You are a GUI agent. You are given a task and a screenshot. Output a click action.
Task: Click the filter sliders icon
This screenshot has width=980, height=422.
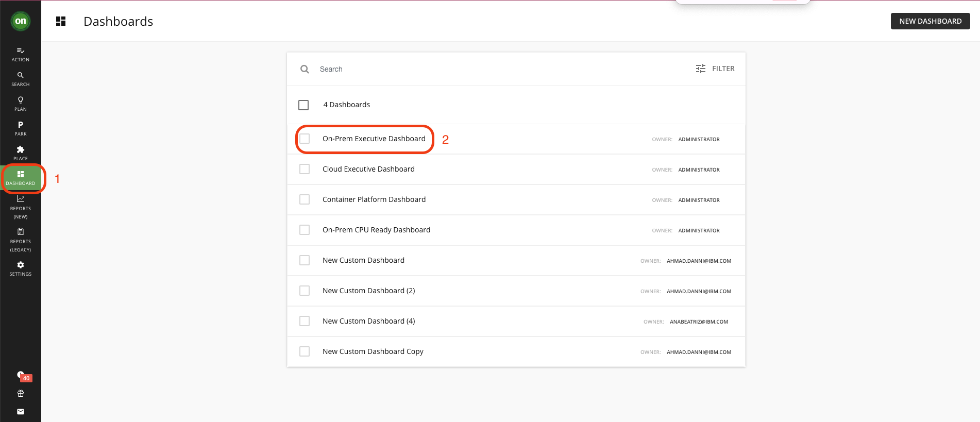click(701, 69)
